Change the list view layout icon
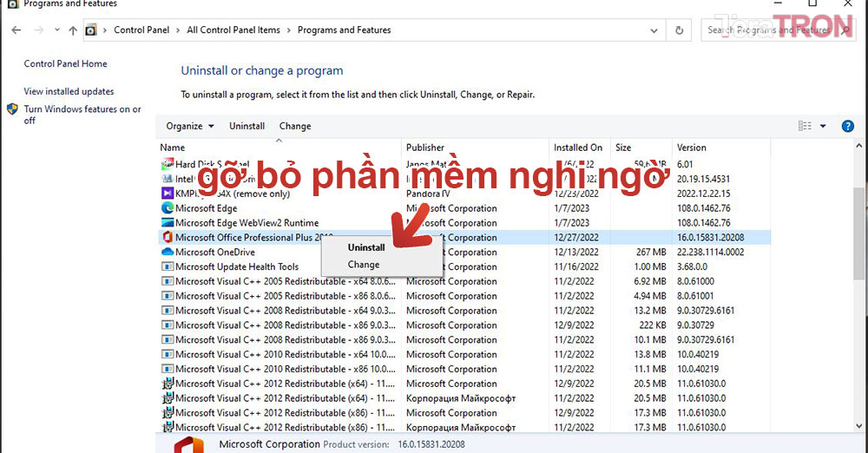868x453 pixels. coord(805,126)
